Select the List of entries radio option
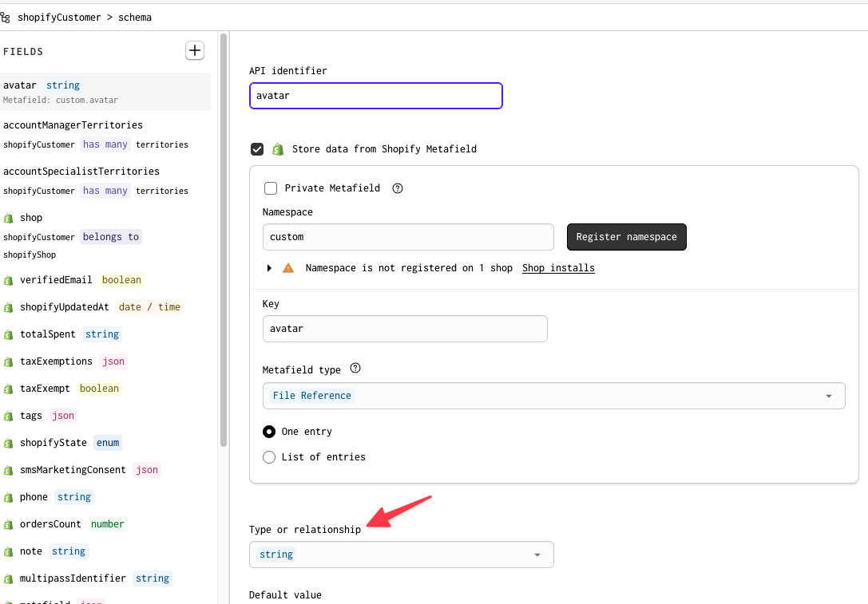Image resolution: width=868 pixels, height=604 pixels. click(x=269, y=457)
